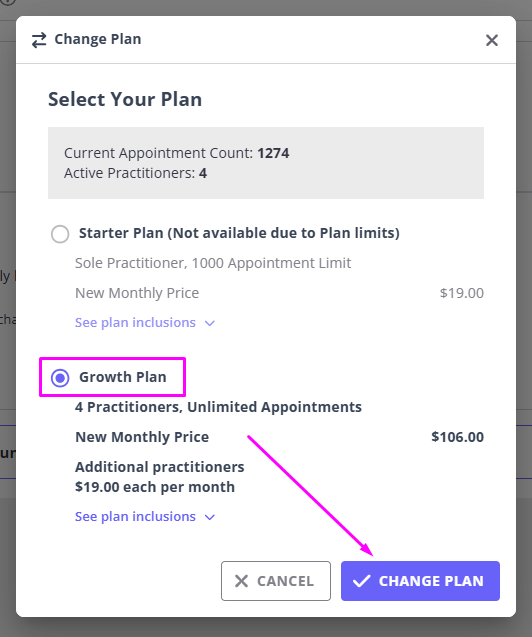Expand Growth Plan inclusions chevron
Screen dimensions: 532x637
[x=210, y=517]
